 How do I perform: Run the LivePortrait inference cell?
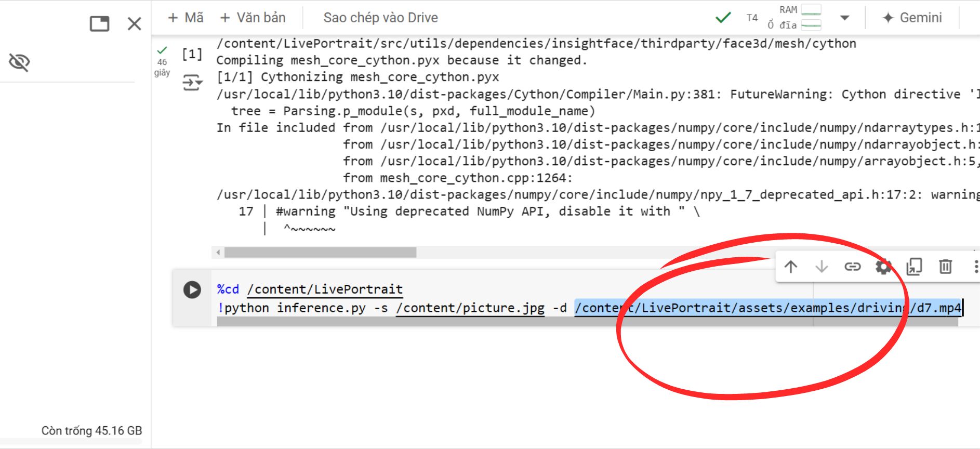pos(192,289)
